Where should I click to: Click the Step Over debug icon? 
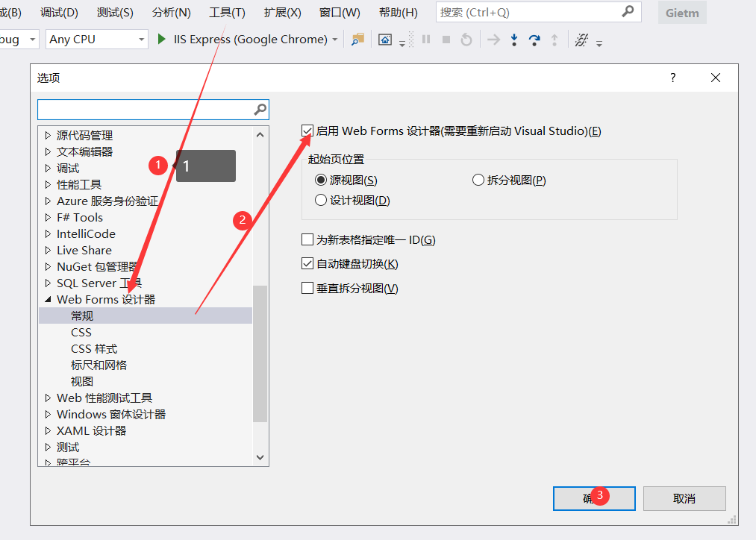(x=535, y=39)
